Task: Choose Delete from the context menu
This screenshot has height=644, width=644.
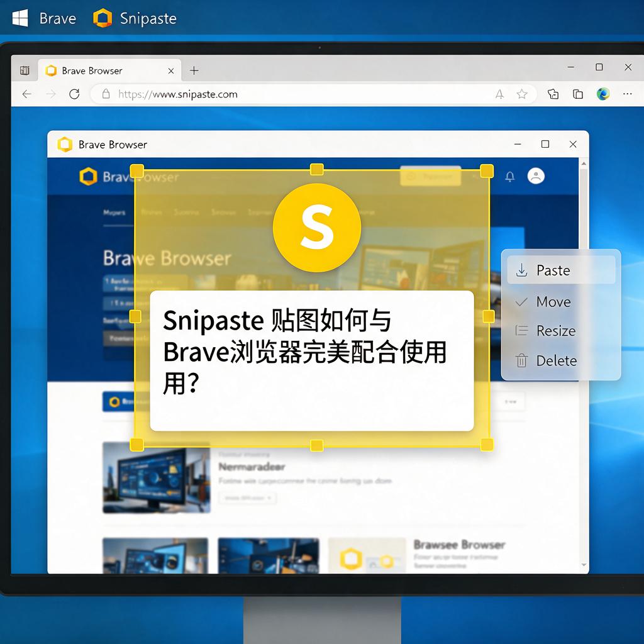Action: click(561, 360)
